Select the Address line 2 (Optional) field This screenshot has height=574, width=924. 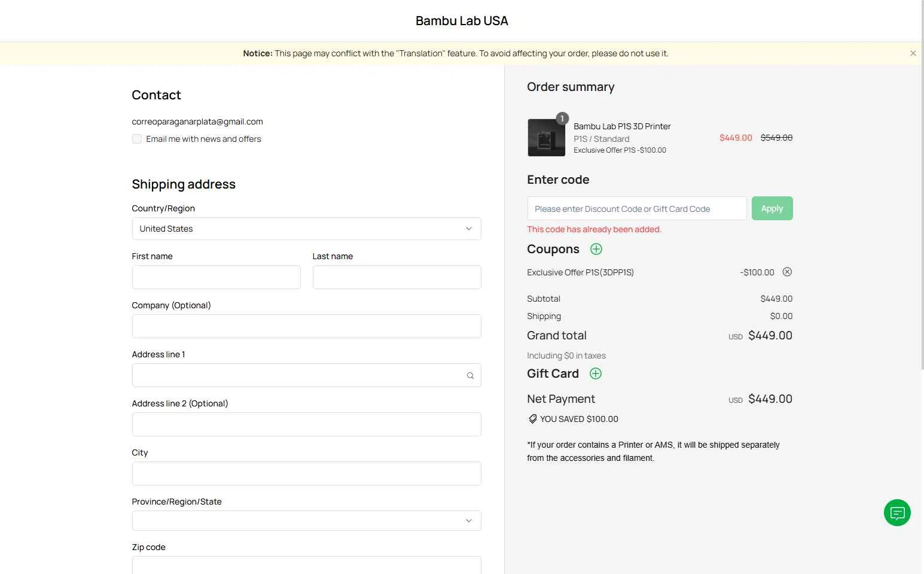[x=306, y=424]
